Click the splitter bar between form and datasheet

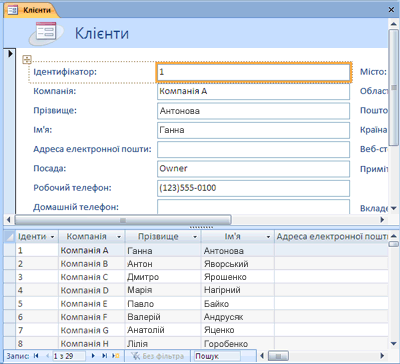pos(201,227)
